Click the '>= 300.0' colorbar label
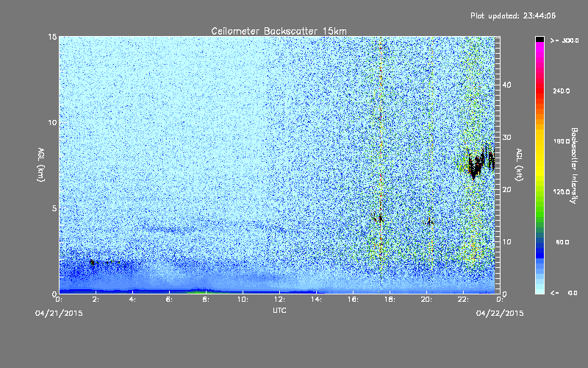The width and height of the screenshot is (588, 368). click(564, 40)
